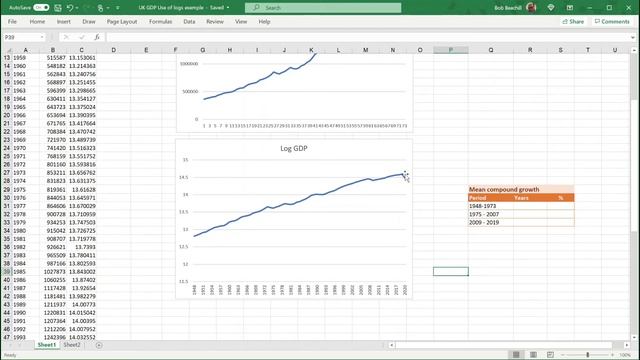Switch to the Formulas tab

160,22
